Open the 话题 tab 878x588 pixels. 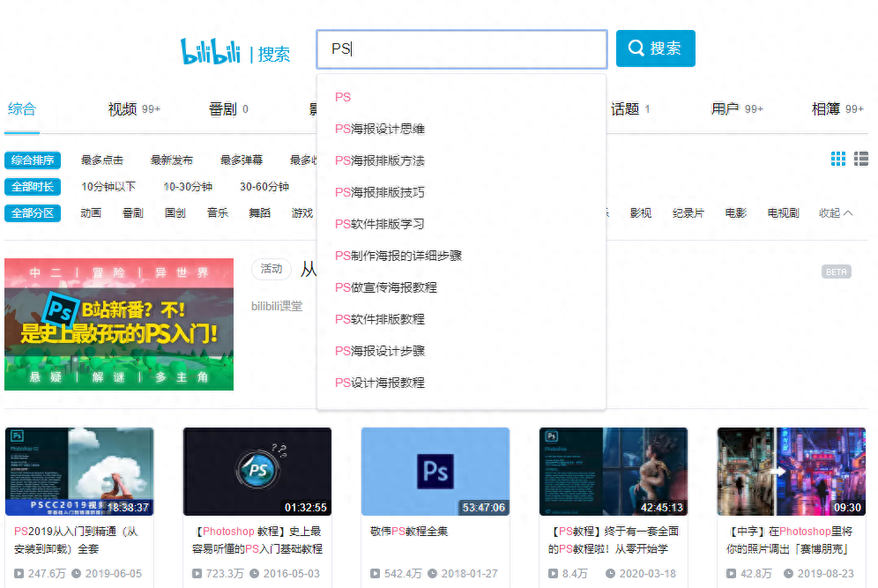[630, 108]
